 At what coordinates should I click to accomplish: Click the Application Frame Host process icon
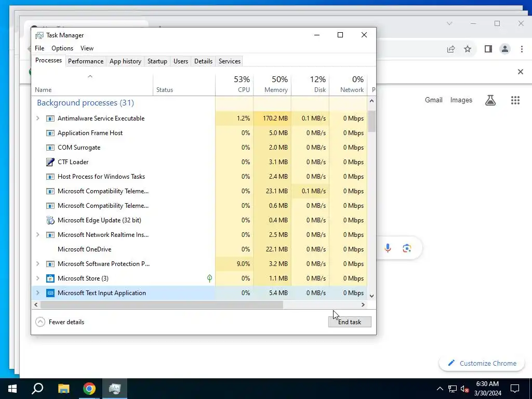click(x=50, y=133)
